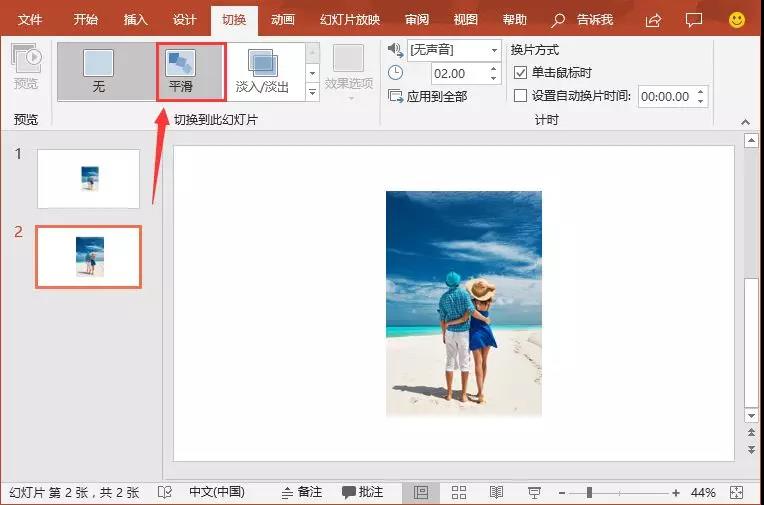764x505 pixels.
Task: Click the 预览 transition preview button
Action: click(26, 67)
